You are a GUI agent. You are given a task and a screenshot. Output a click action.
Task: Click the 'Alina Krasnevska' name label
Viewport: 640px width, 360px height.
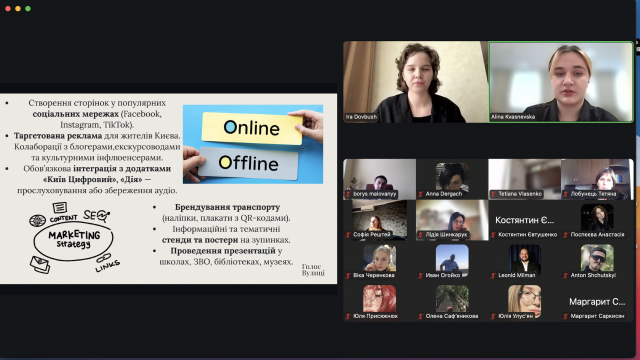513,117
